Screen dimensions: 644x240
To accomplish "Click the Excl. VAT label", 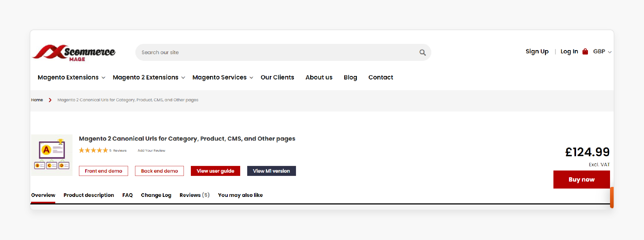I will (x=599, y=165).
